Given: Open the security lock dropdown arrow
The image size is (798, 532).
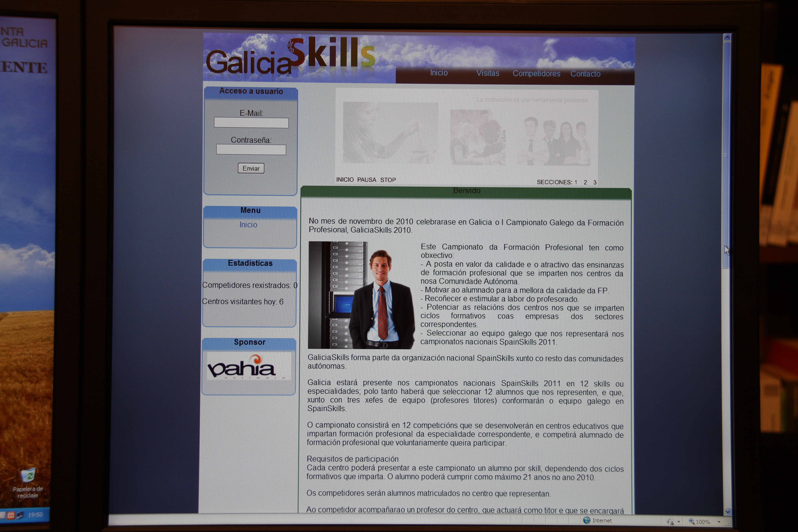Looking at the screenshot, I should [679, 522].
